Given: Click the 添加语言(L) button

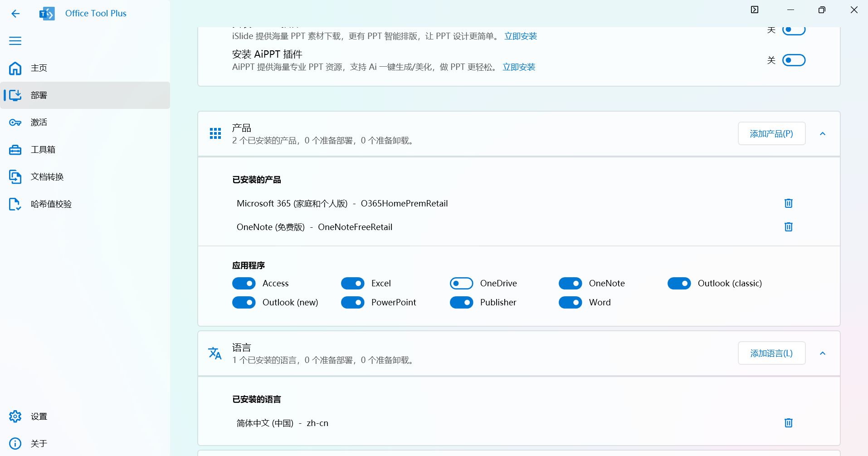Looking at the screenshot, I should coord(771,353).
